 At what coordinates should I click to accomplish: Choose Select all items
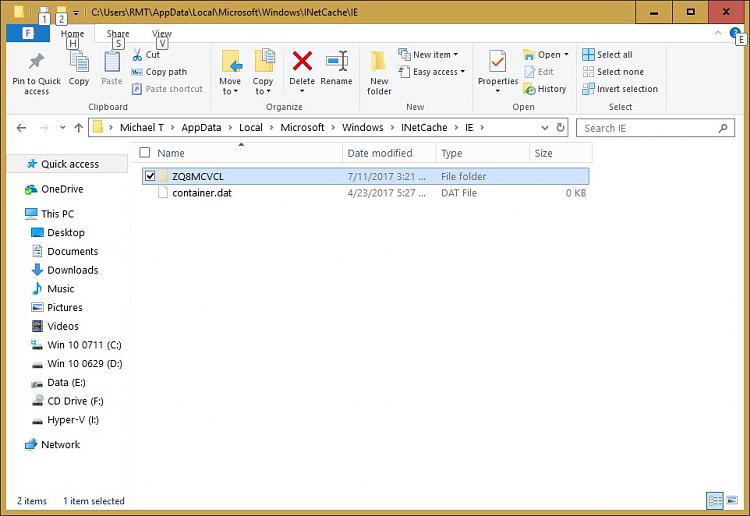point(607,55)
